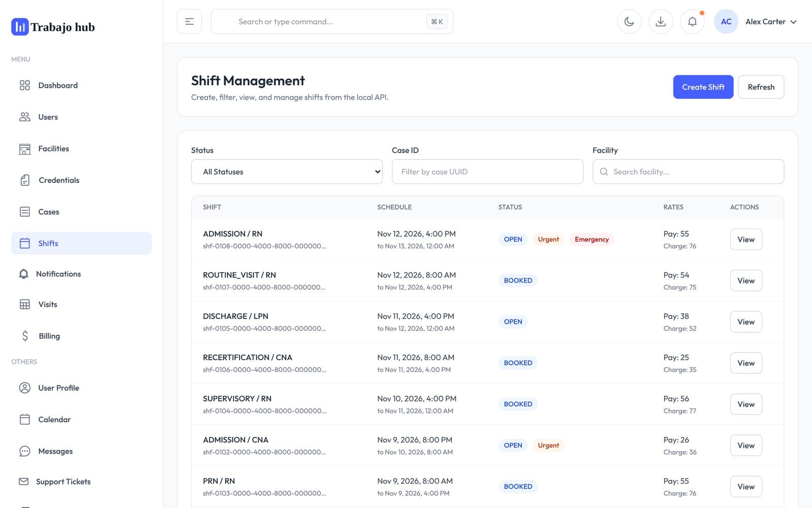Open Facilities page in sidebar
812x508 pixels.
(81, 148)
